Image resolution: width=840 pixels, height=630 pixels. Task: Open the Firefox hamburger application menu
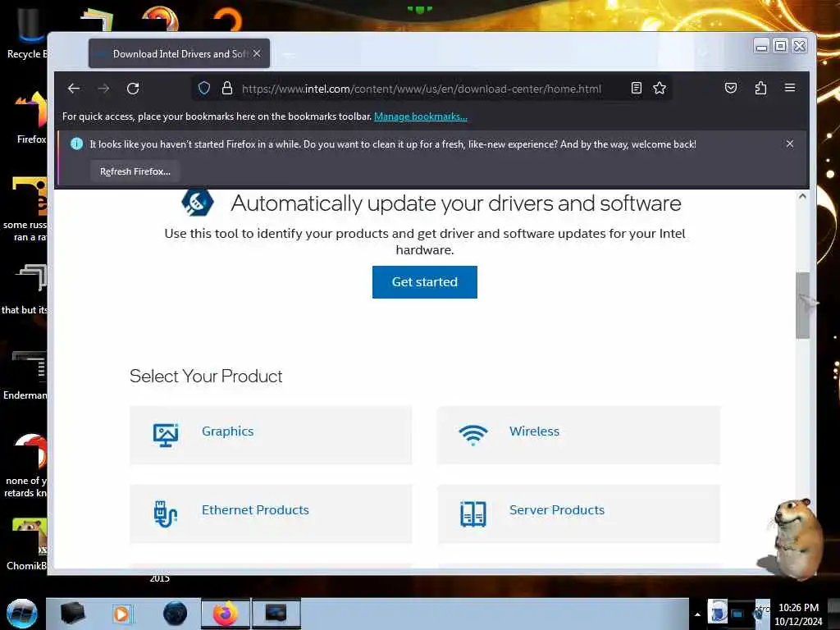coord(790,88)
